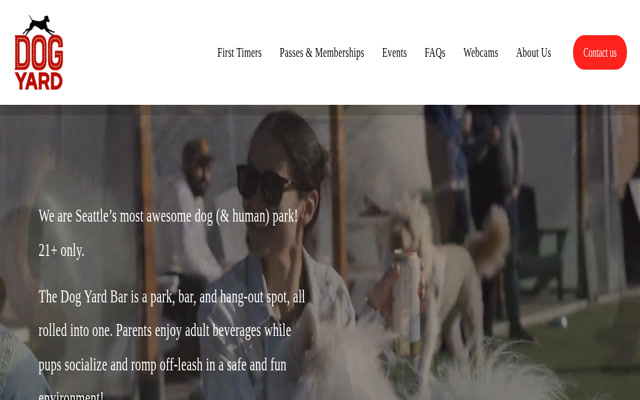Image resolution: width=640 pixels, height=400 pixels.
Task: Open the Events menu item
Action: 394,53
